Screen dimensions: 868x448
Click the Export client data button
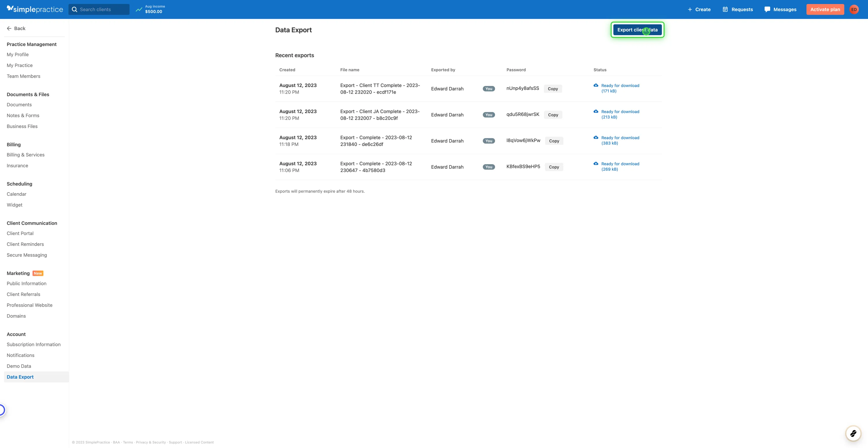[637, 29]
